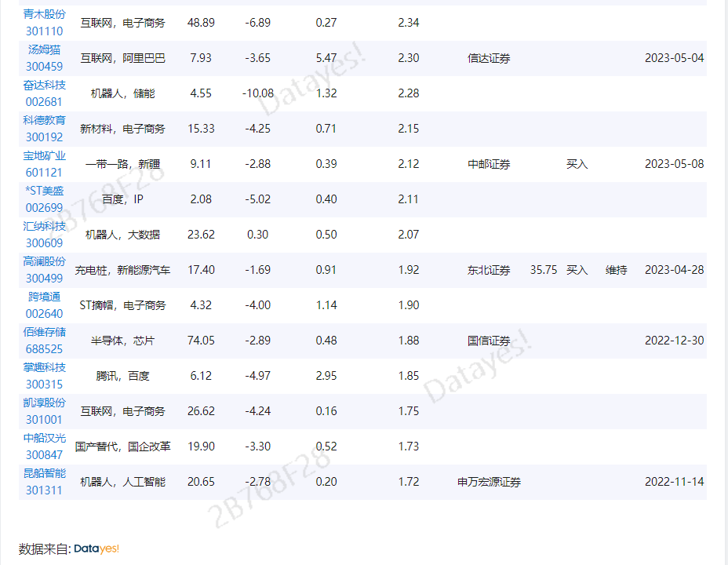
Task: Click the 35.75 target price cell
Action: [x=544, y=270]
